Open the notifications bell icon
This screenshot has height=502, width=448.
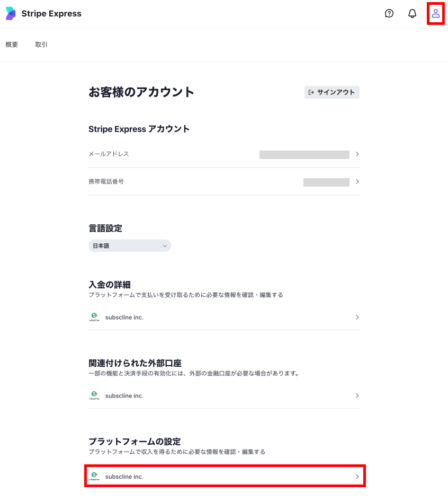412,13
